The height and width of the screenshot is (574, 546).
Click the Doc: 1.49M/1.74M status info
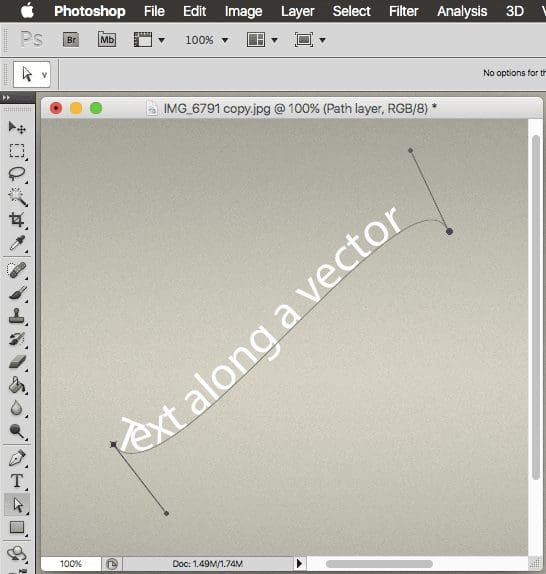207,563
